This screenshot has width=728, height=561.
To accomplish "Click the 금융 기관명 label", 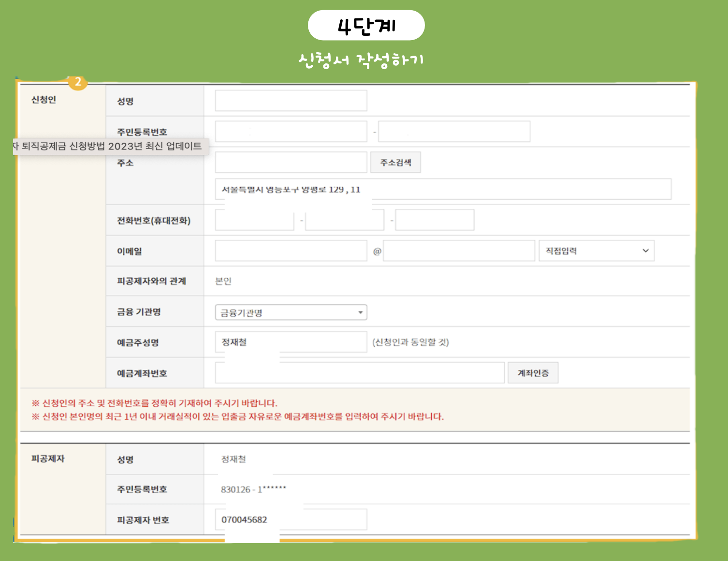I will 139,312.
